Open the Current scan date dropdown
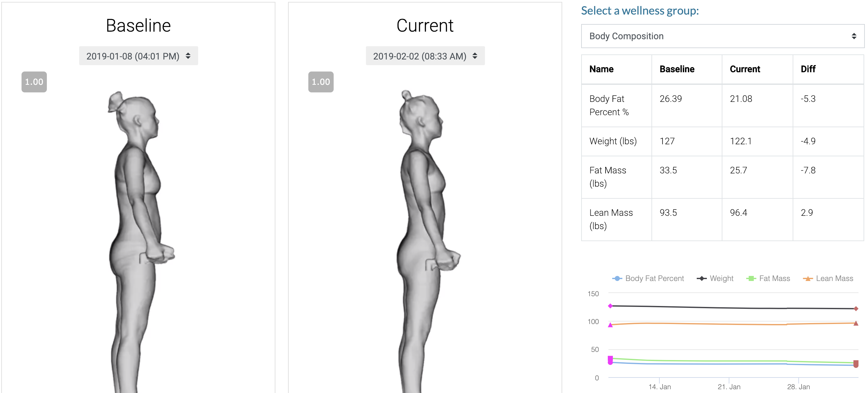868x393 pixels. (x=425, y=56)
